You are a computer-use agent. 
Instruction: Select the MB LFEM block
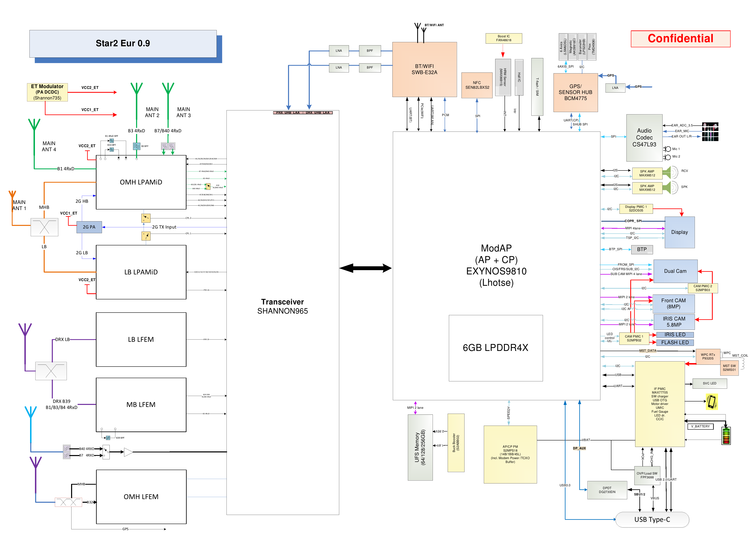coord(141,405)
